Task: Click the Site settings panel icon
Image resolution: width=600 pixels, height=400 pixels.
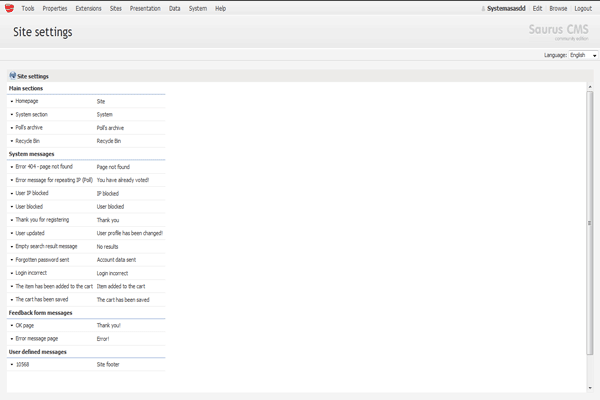Action: [13, 75]
